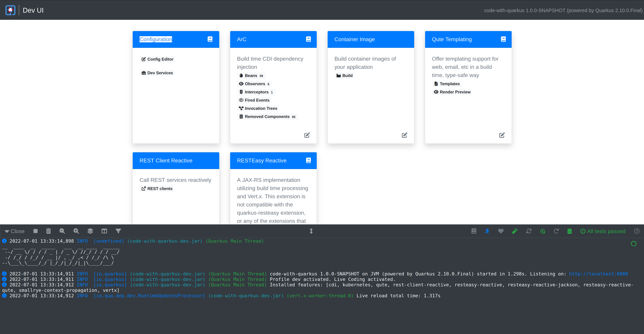Select the zoom out icon in the log toolbar
The image size is (644, 334).
(62, 231)
